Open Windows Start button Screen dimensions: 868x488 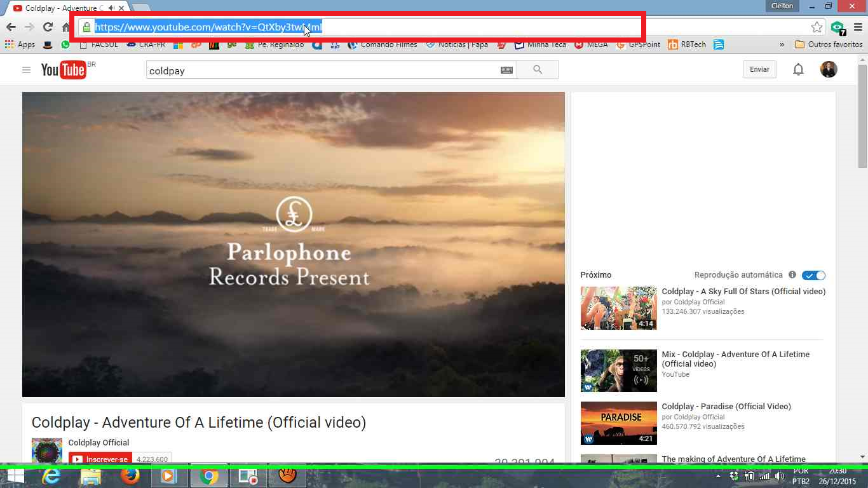click(x=15, y=476)
